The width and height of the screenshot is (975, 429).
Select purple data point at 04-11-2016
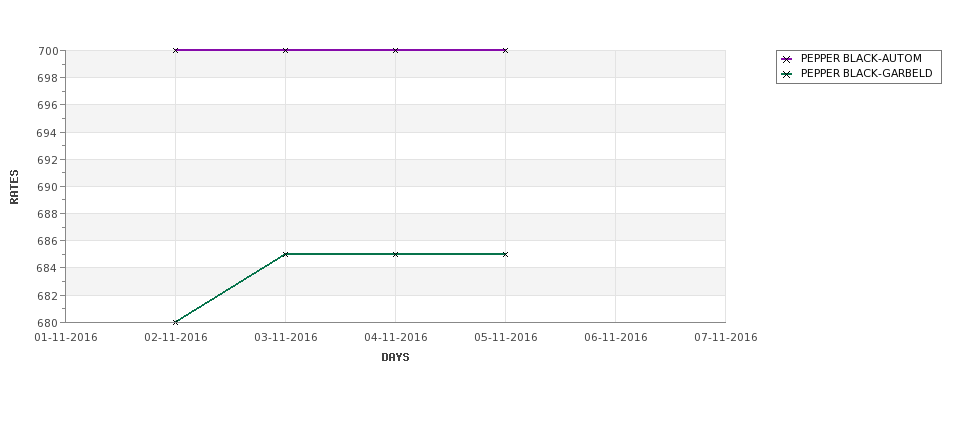pos(395,50)
